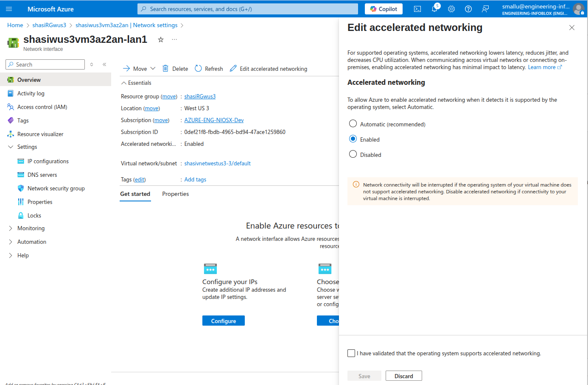Screen dimensions: 588x385
Task: Open the AZURE-ENG-NIOSX-Dev subscription link
Action: tap(214, 120)
